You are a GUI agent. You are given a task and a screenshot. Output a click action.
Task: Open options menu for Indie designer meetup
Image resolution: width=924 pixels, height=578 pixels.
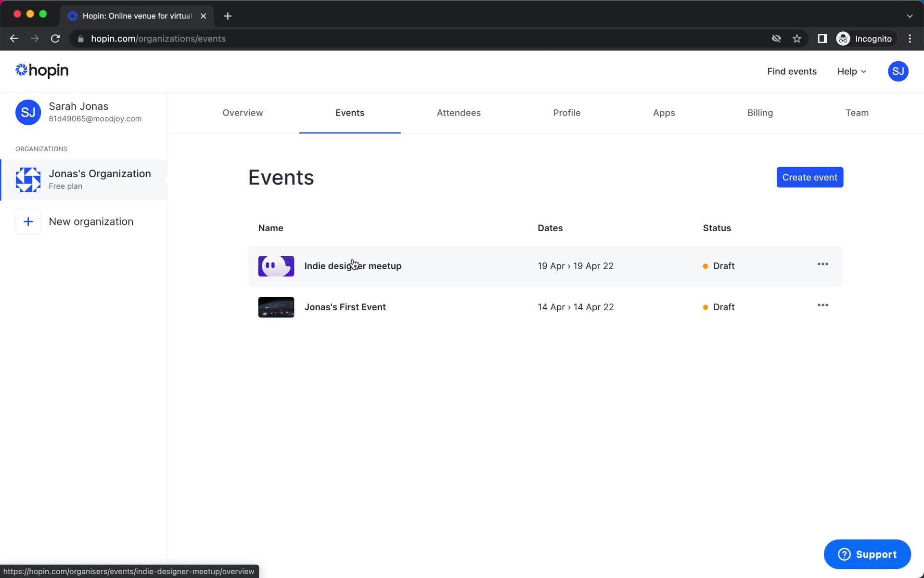(822, 264)
